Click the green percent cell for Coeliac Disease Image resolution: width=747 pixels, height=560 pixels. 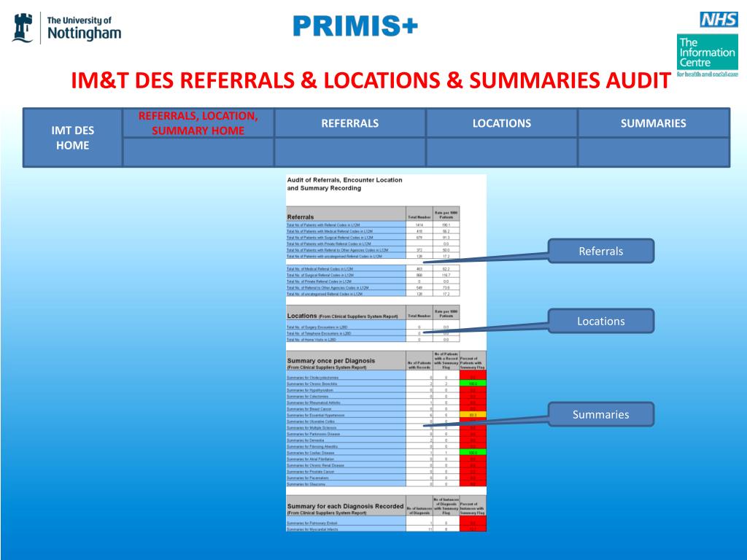pos(473,452)
